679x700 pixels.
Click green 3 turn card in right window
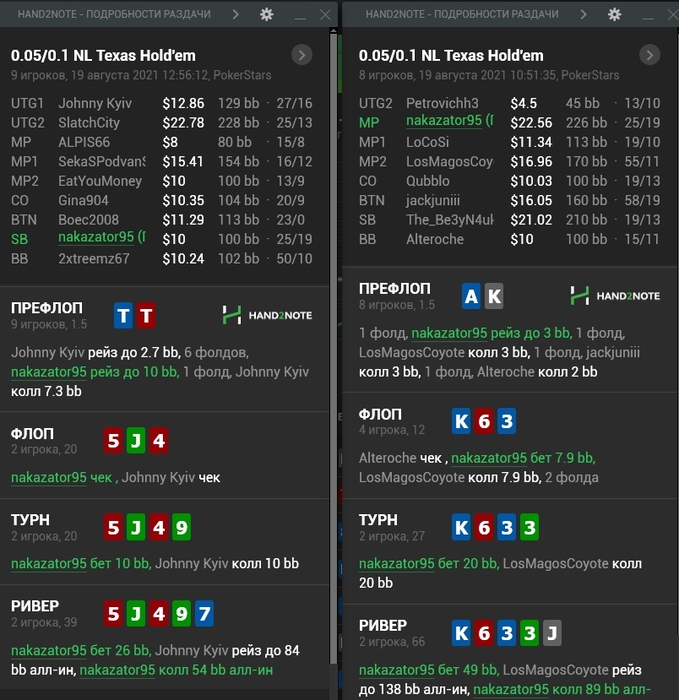click(x=529, y=528)
